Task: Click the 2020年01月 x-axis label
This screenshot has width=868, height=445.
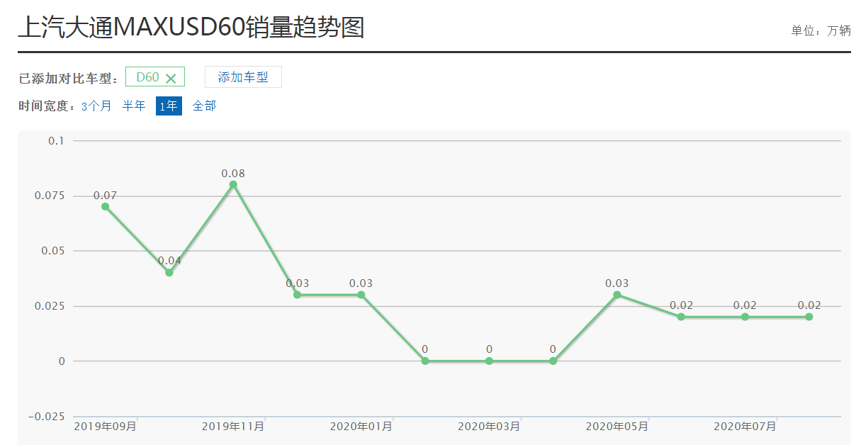Action: 361,427
